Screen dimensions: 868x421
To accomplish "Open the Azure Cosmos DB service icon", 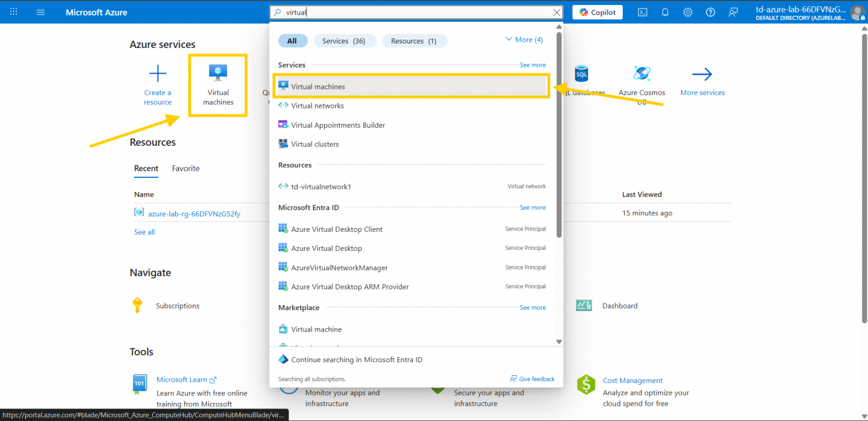I will 642,73.
